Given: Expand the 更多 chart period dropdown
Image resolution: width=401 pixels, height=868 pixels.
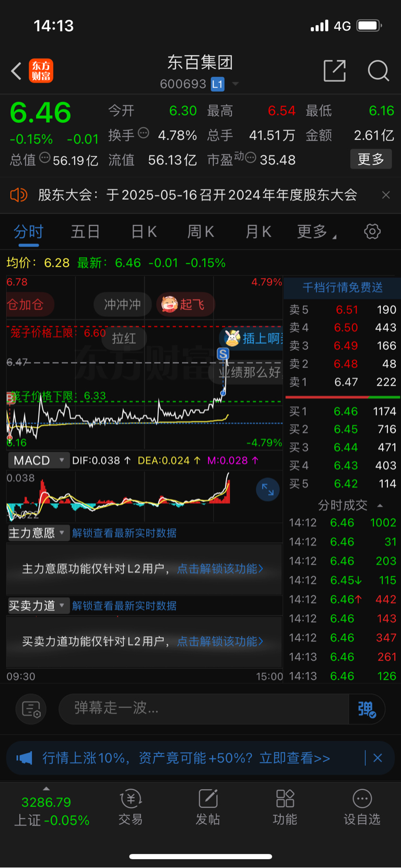Looking at the screenshot, I should 316,232.
